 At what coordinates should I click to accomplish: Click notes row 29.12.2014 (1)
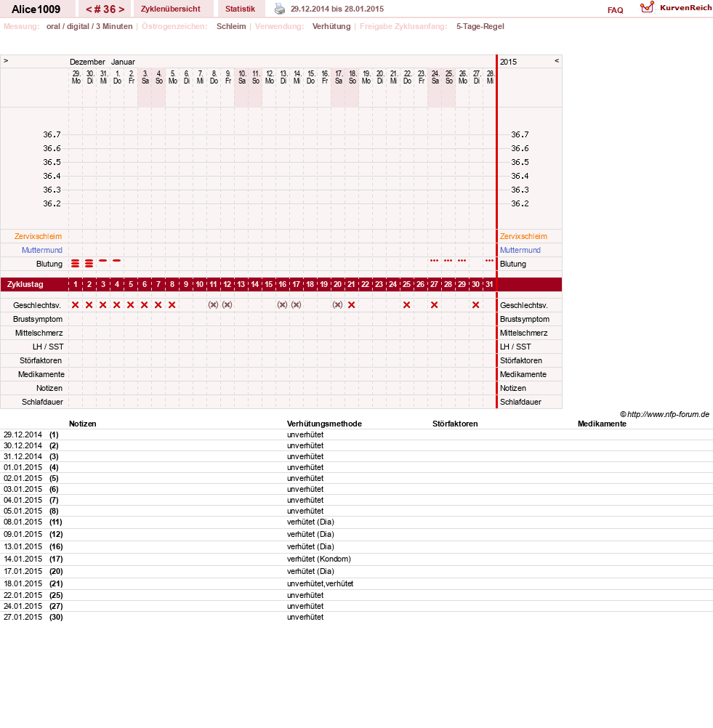coord(356,434)
